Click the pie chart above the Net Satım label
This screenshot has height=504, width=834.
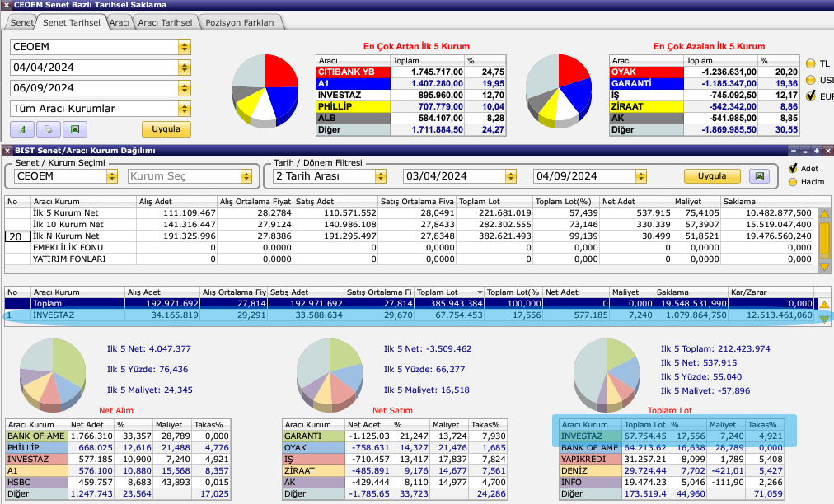click(x=330, y=376)
